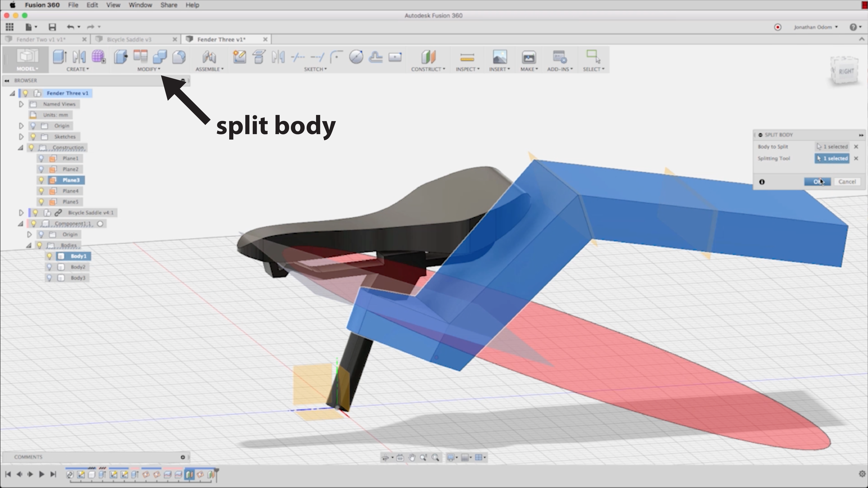Open the MODIFY dropdown menu
The height and width of the screenshot is (488, 868).
(149, 69)
